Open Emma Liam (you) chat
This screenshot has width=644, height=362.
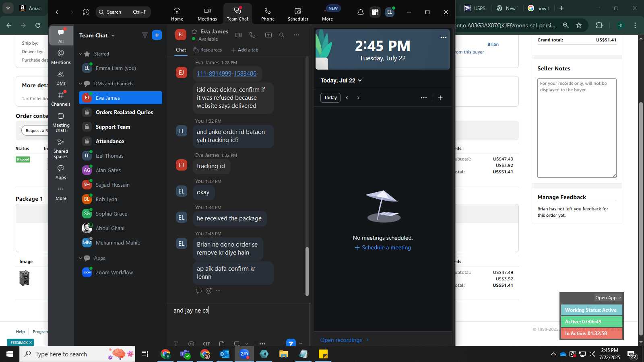(120, 68)
